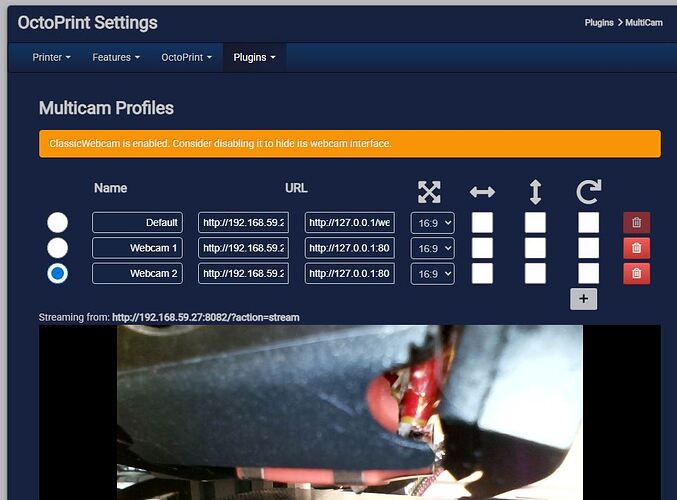Expand the Printer settings menu
This screenshot has width=677, height=500.
pyautogui.click(x=51, y=57)
